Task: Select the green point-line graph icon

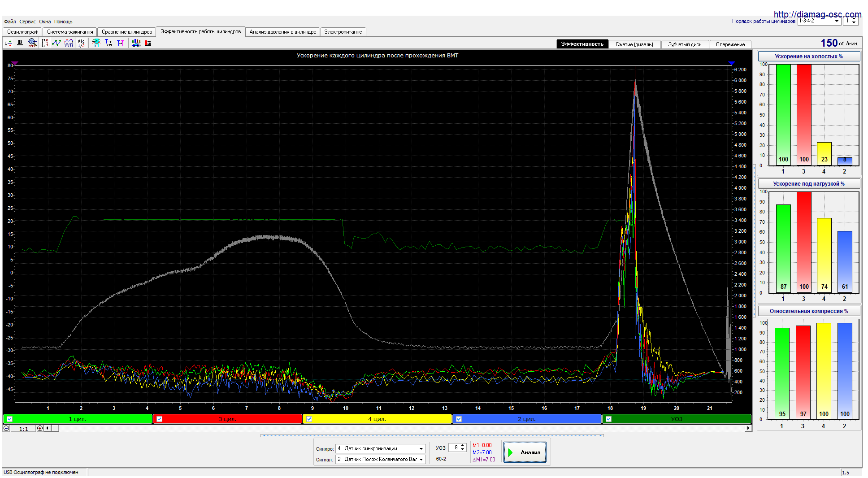Action: click(x=56, y=43)
